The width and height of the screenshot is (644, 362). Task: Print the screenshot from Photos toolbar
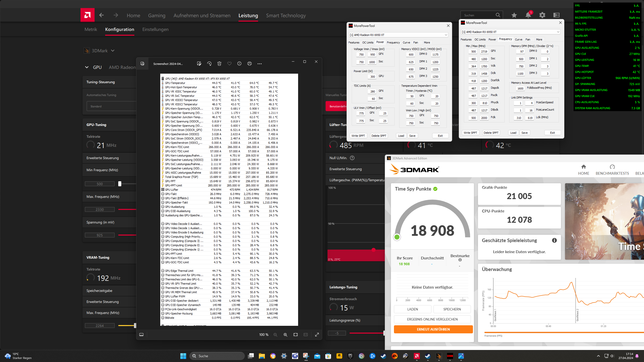click(249, 64)
